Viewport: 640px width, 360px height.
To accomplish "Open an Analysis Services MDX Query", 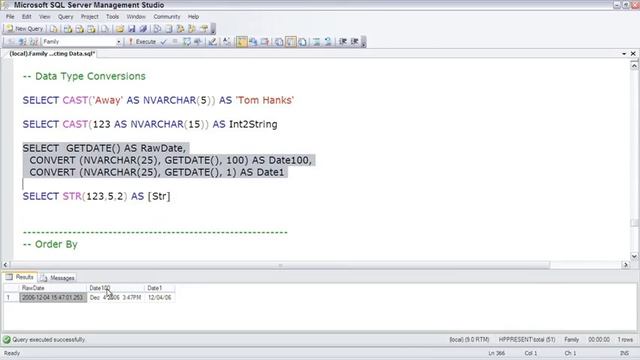I will pyautogui.click(x=68, y=29).
